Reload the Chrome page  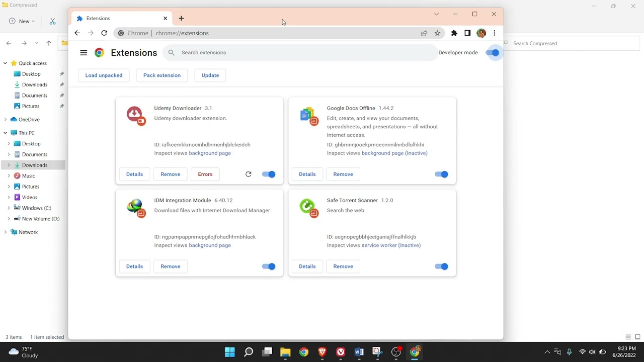pyautogui.click(x=104, y=33)
